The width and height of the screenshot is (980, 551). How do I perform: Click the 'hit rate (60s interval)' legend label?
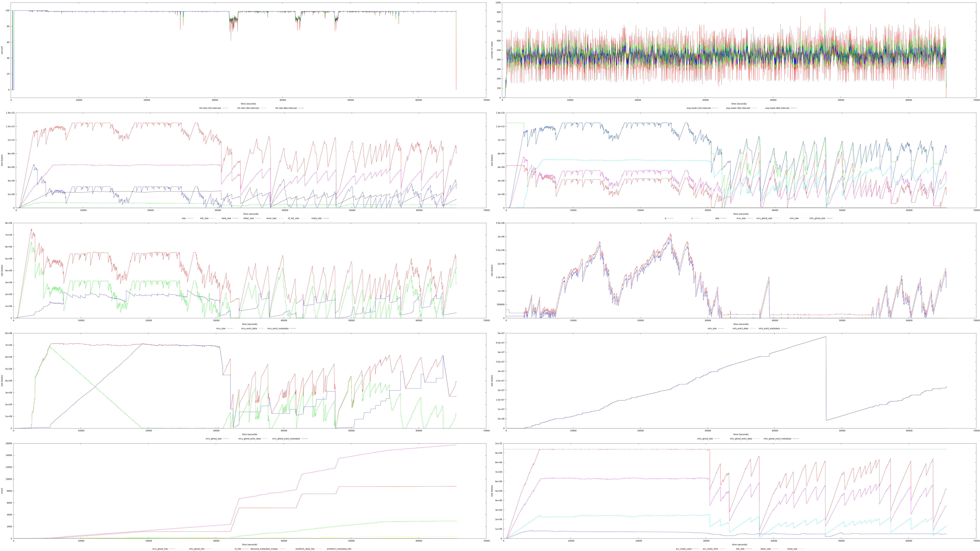[286, 108]
